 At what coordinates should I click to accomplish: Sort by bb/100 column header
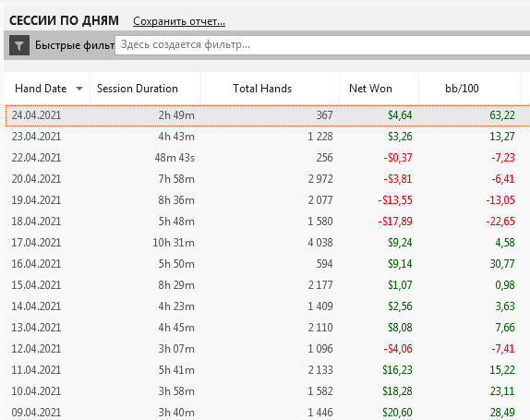462,89
